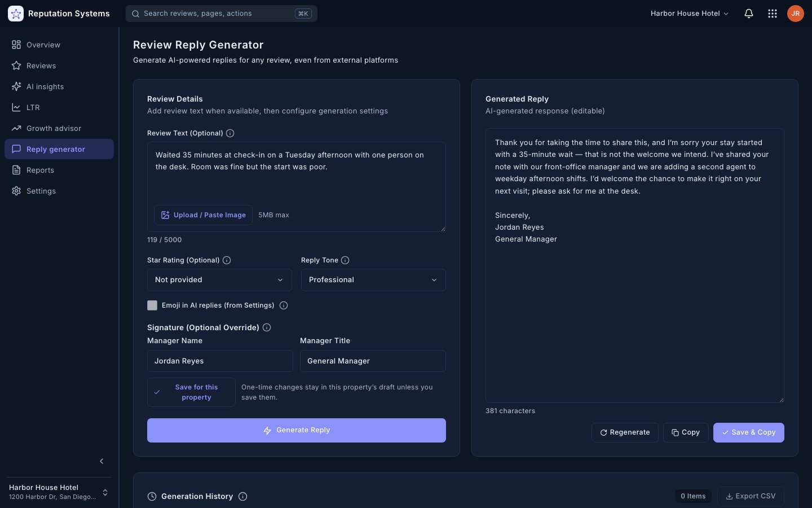Go to Overview page
This screenshot has height=508, width=812.
(59, 45)
